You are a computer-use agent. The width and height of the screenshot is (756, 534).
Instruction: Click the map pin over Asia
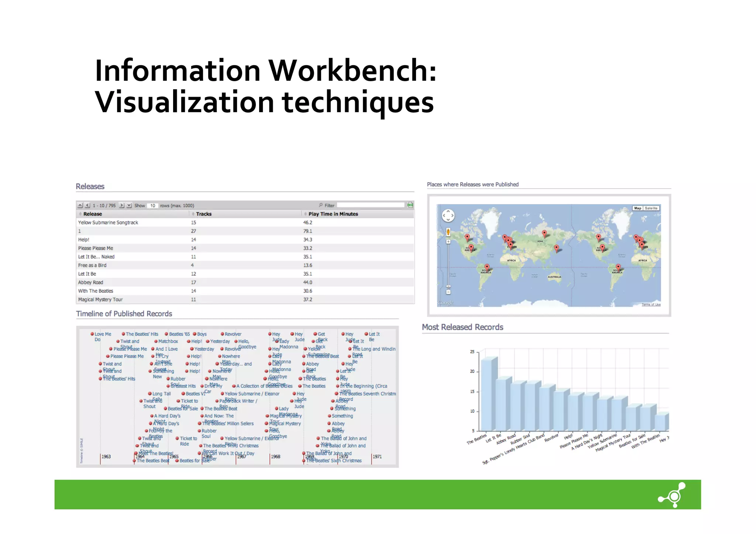544,234
